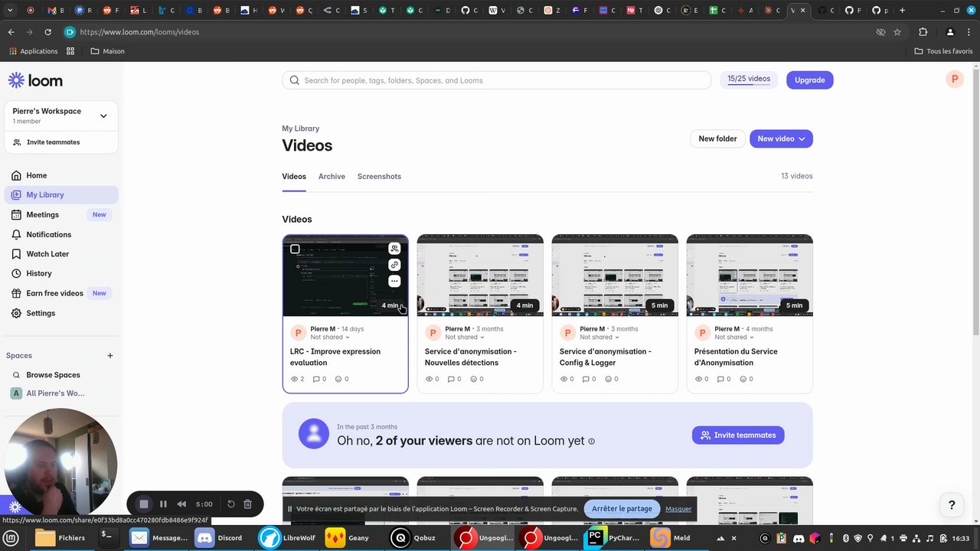Open the LRC - Improve expression evaluation title
The height and width of the screenshot is (551, 980).
coord(335,357)
